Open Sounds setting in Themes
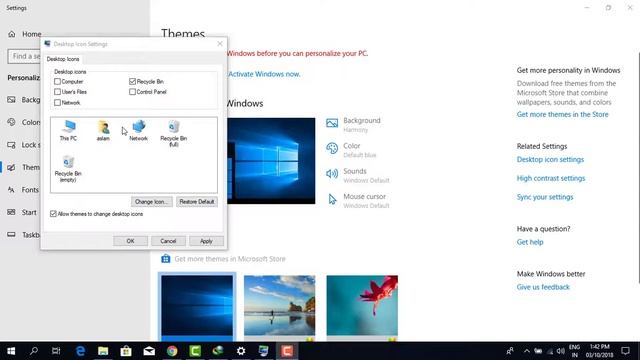Image resolution: width=640 pixels, height=360 pixels. click(x=358, y=175)
